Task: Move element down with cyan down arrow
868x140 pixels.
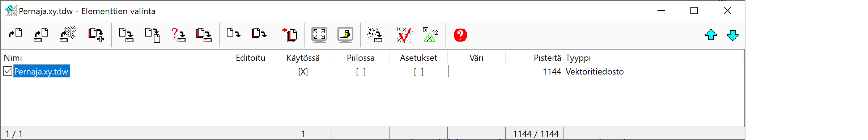Action: (x=732, y=35)
